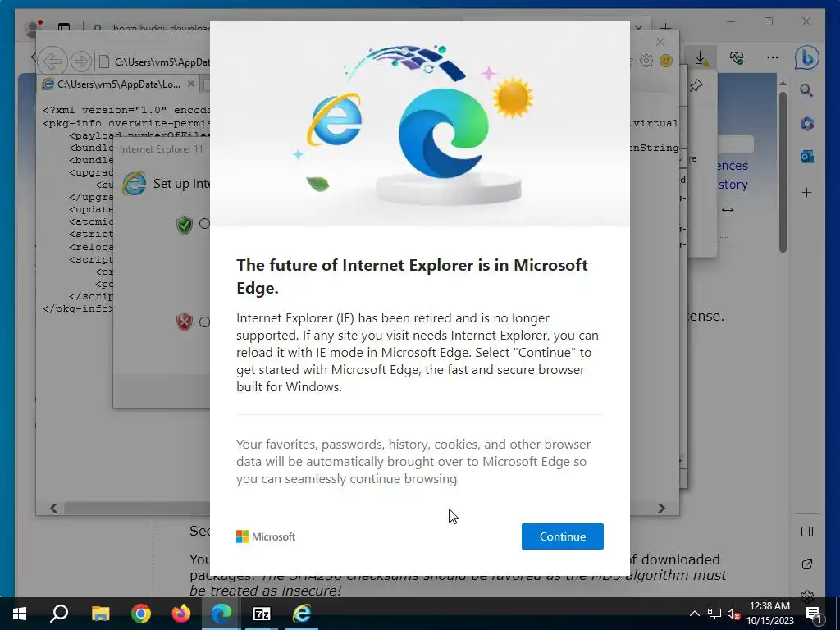The width and height of the screenshot is (840, 630).
Task: Open Edge tab actions menu icon
Action: [x=64, y=27]
